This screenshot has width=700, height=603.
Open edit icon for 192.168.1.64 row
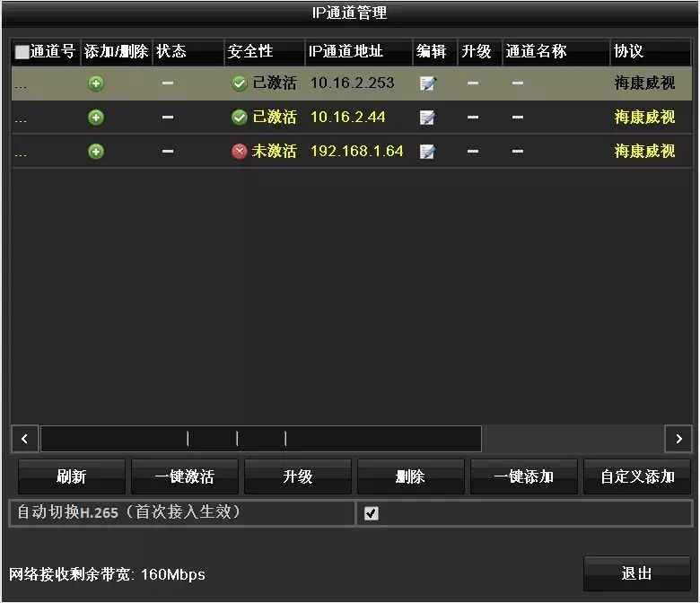(x=428, y=152)
